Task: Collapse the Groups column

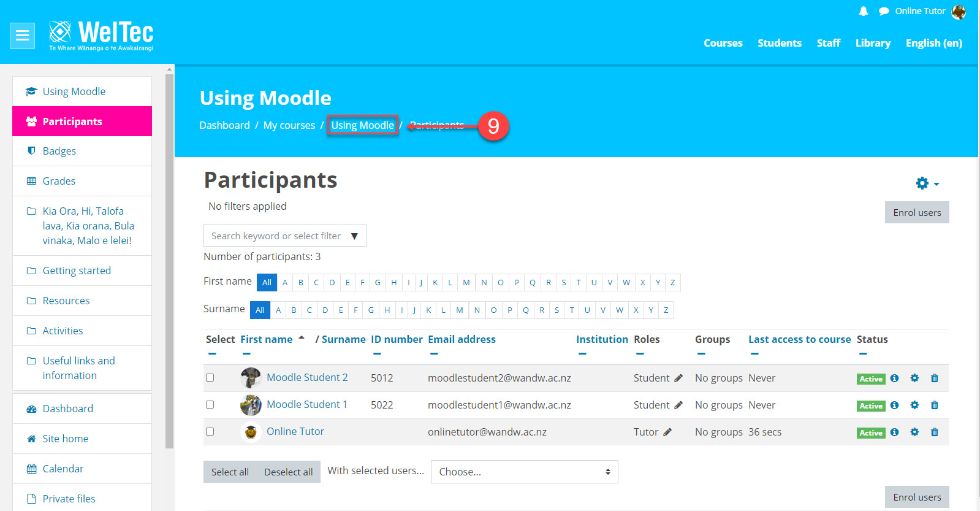Action: coord(701,354)
